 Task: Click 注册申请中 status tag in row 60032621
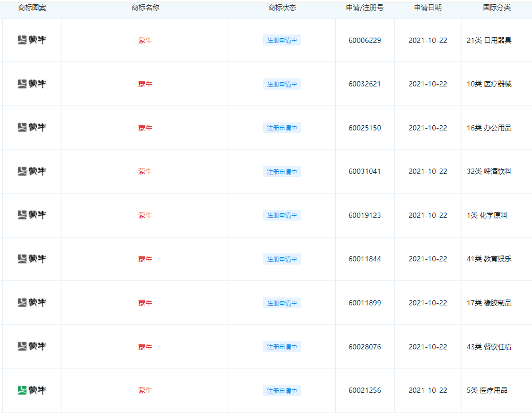[x=282, y=84]
